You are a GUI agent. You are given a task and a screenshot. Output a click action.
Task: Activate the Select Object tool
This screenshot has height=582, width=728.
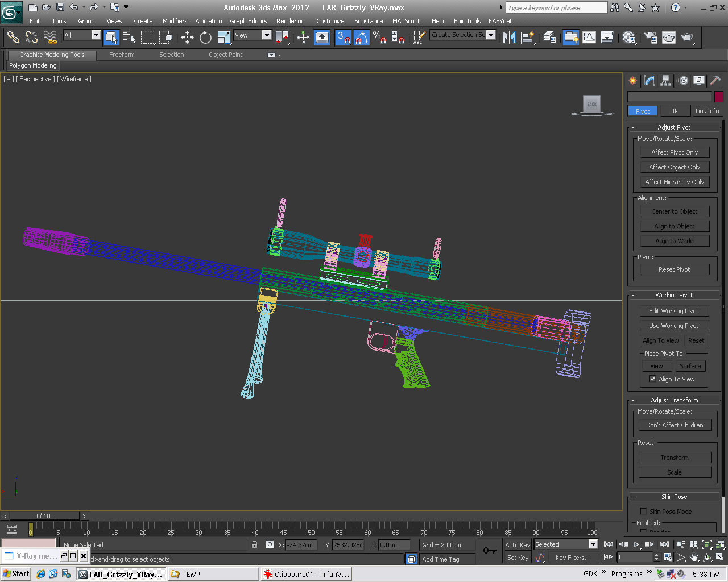pos(111,38)
